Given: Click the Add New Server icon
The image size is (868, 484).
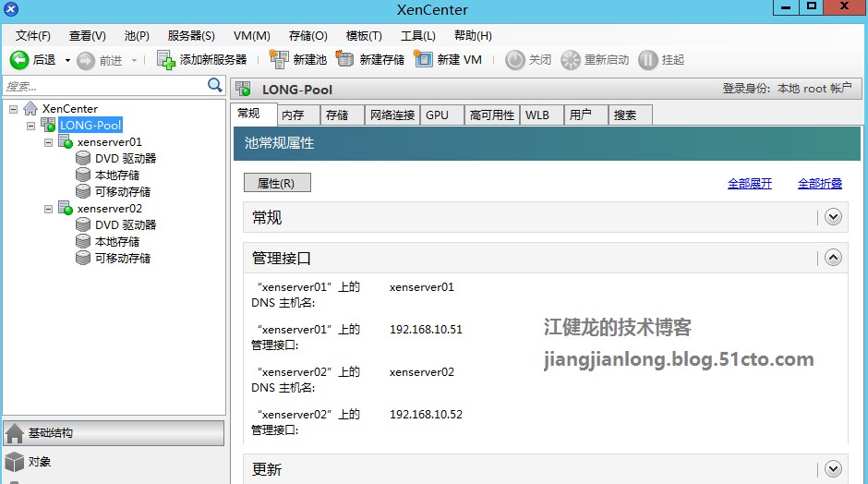Looking at the screenshot, I should click(165, 60).
